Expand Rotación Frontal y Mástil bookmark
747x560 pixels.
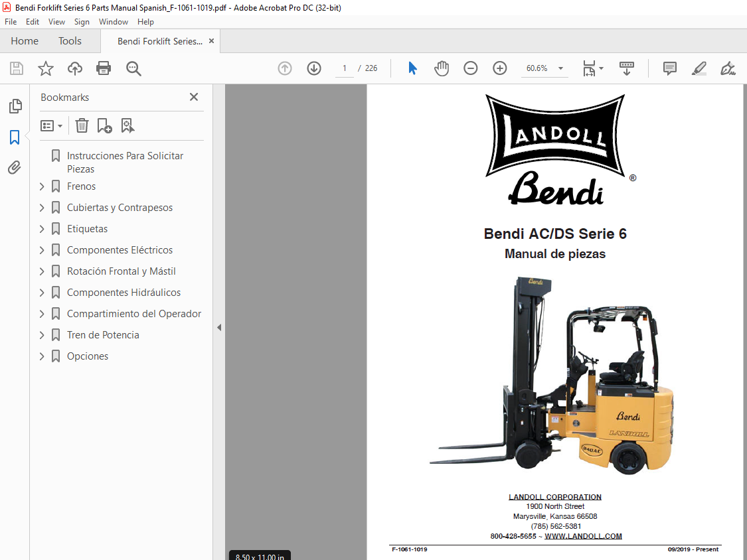point(42,271)
